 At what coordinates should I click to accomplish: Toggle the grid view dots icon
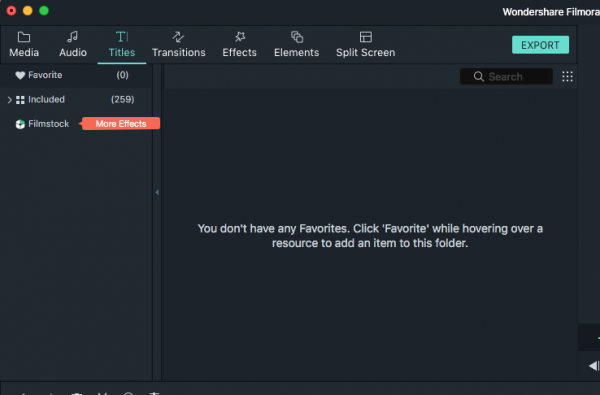[x=567, y=77]
